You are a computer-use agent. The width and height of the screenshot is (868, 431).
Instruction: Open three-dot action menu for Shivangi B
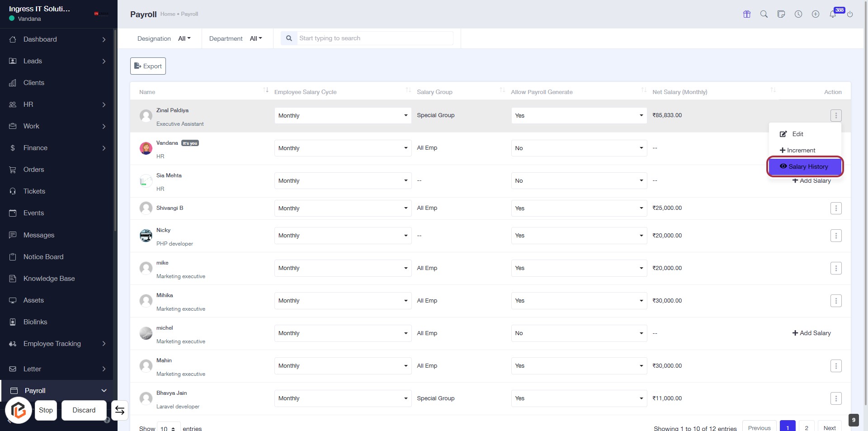[x=836, y=208]
